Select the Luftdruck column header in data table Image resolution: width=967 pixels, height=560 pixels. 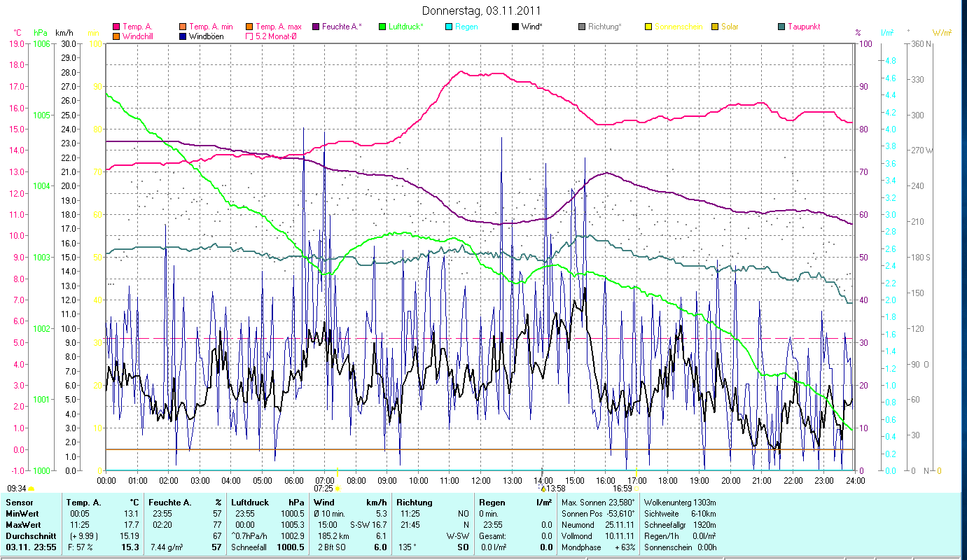[x=249, y=502]
